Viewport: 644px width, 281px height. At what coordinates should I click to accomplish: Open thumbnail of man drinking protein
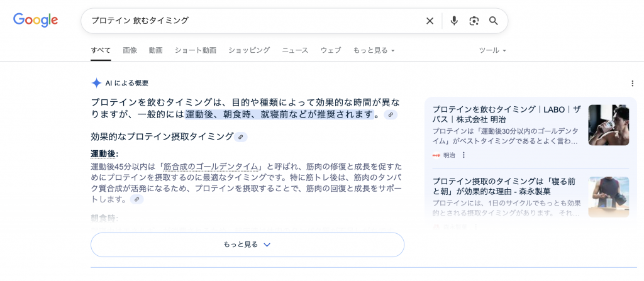(608, 125)
